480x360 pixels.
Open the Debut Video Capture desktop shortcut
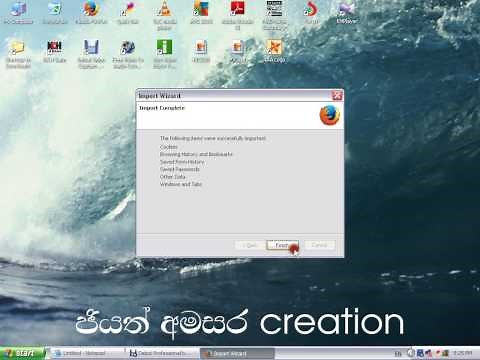[x=91, y=53]
